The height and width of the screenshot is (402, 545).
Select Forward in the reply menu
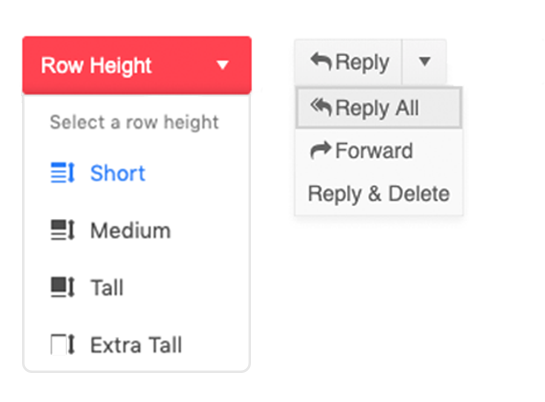tap(379, 150)
